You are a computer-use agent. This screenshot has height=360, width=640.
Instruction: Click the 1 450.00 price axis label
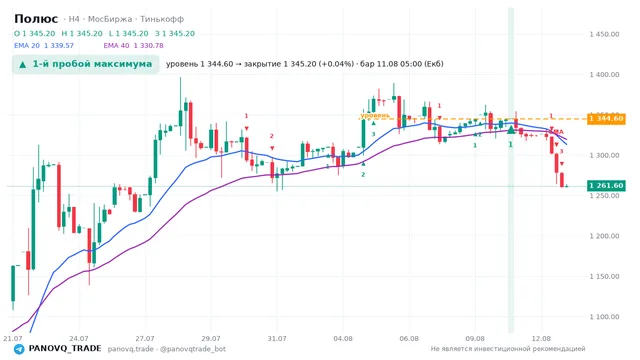[x=604, y=34]
